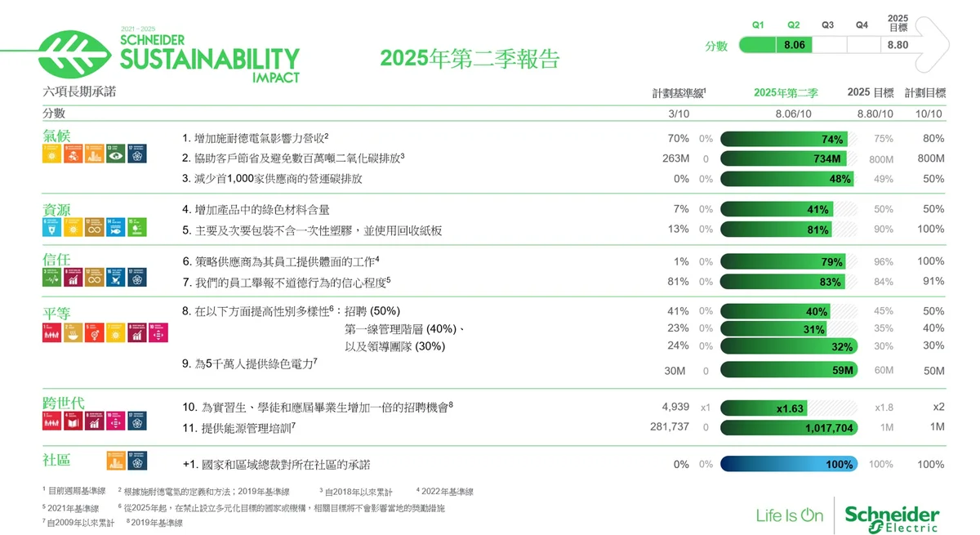
Task: Select the SDG 16 dove icon under 信任
Action: (x=116, y=278)
